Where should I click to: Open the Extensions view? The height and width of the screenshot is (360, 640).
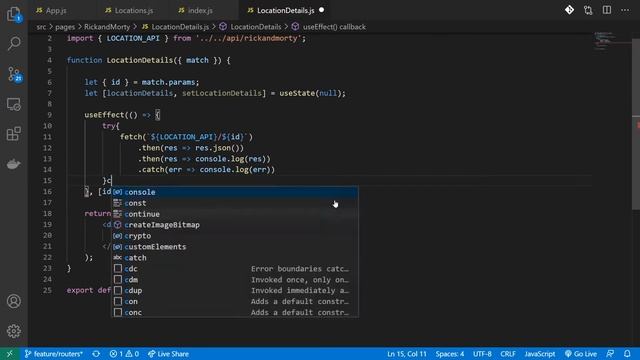(x=14, y=133)
